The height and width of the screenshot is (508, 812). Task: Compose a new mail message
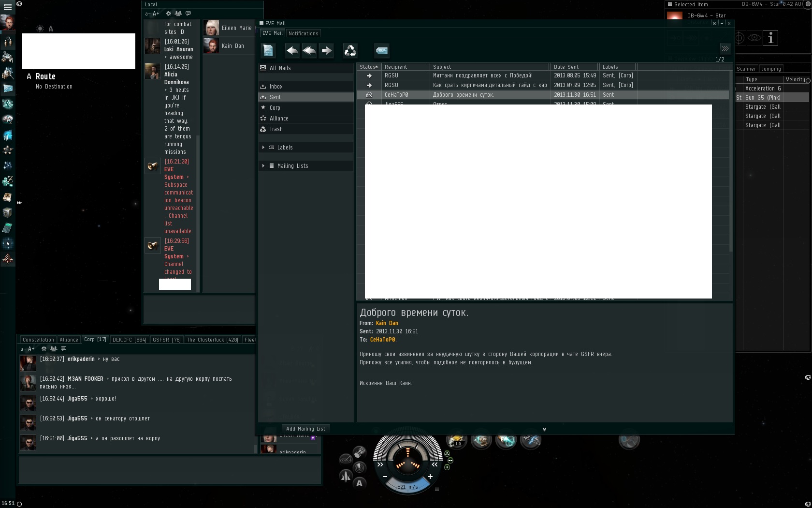(x=268, y=50)
